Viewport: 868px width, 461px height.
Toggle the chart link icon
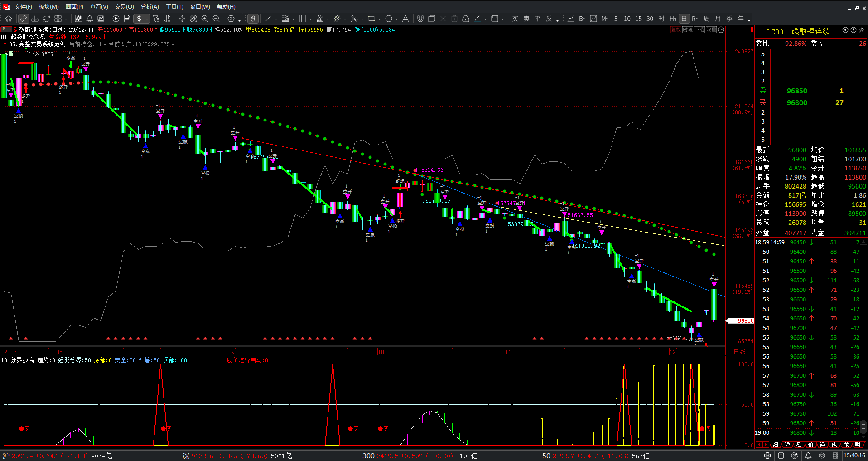(23, 19)
